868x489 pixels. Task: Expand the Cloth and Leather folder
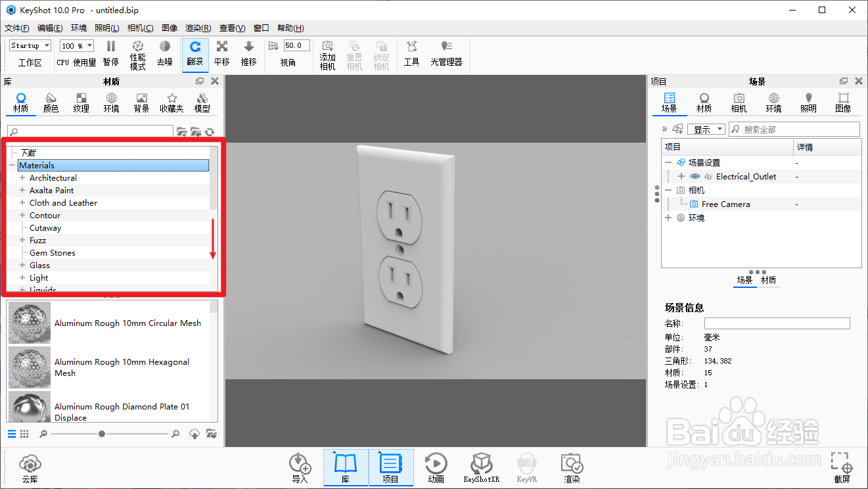[22, 203]
